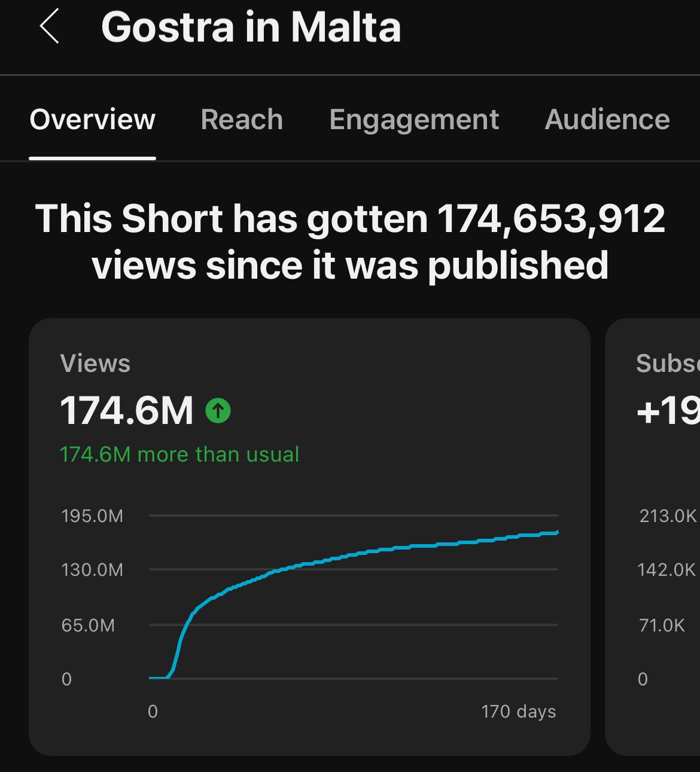The width and height of the screenshot is (700, 772).
Task: Click the '170 days' x-axis label
Action: pos(518,712)
